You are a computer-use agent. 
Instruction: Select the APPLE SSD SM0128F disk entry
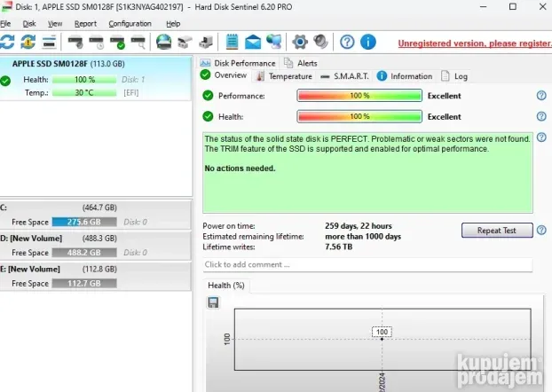(x=96, y=78)
